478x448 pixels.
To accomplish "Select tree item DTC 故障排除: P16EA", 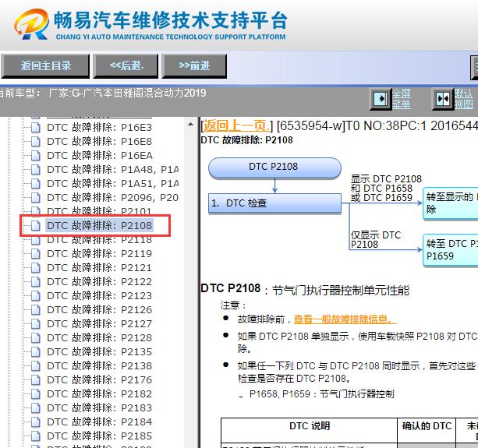I will tap(99, 155).
